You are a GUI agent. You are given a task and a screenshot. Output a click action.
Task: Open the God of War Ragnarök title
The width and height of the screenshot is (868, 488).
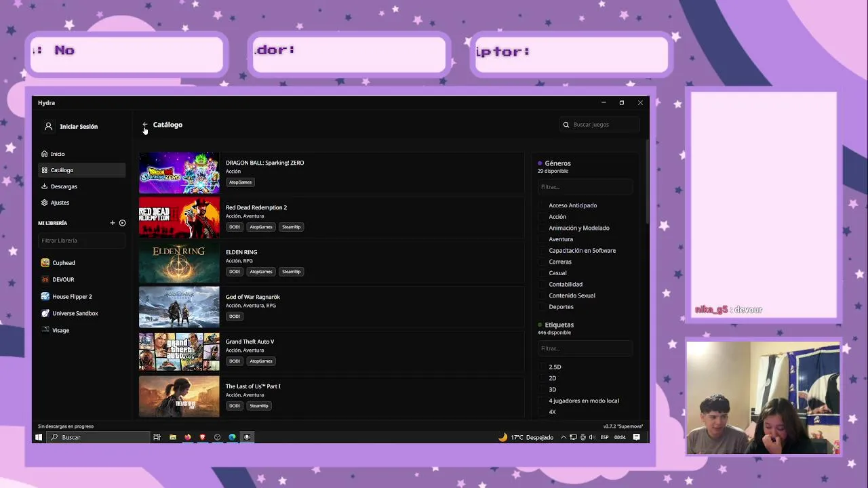(253, 297)
